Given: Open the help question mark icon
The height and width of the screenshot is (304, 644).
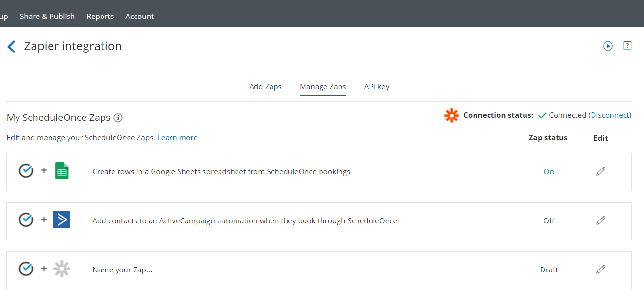Looking at the screenshot, I should (627, 46).
